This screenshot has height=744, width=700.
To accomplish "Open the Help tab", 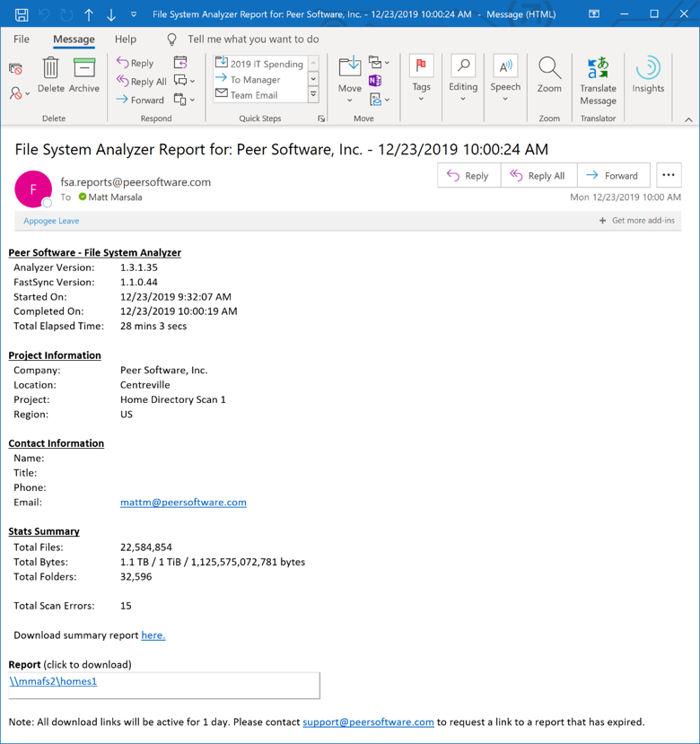I will click(126, 39).
